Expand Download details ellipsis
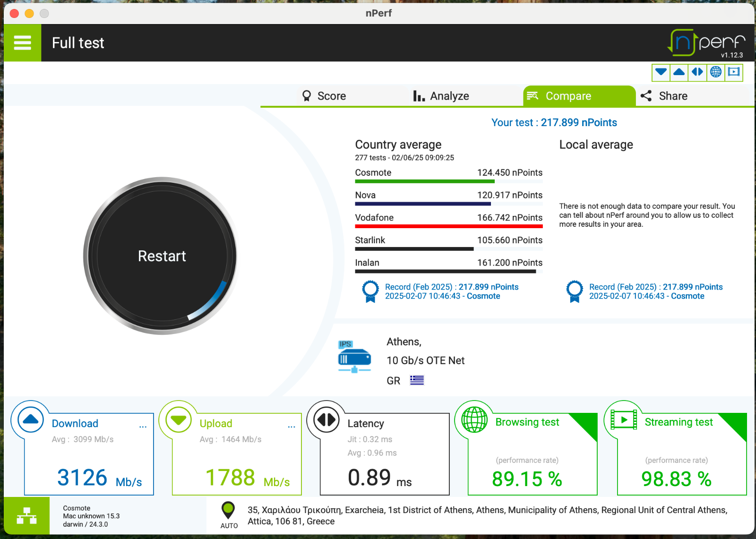Screen dimensions: 756x539 coord(143,426)
